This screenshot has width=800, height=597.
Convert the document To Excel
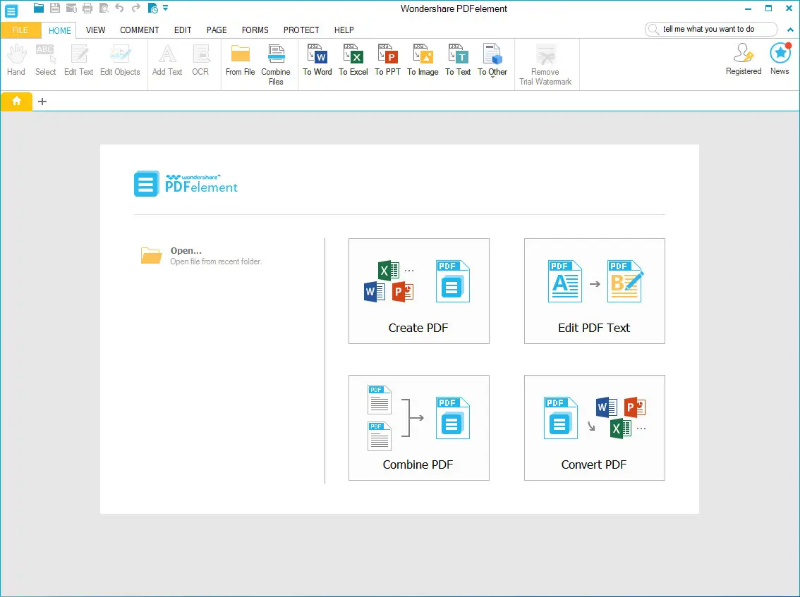tap(353, 62)
